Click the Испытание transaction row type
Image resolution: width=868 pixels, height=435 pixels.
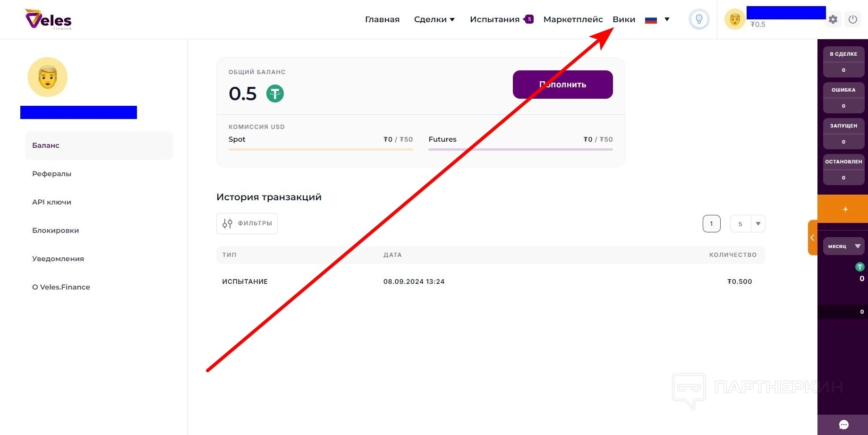245,281
